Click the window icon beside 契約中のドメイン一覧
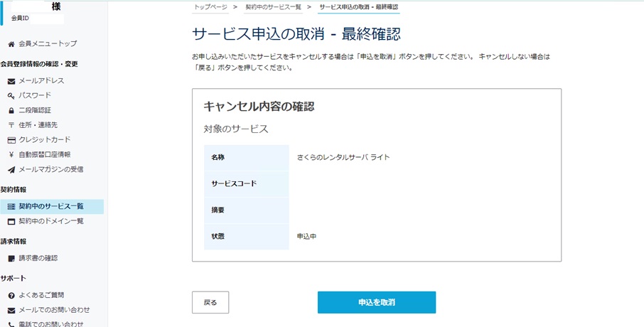 pos(11,221)
